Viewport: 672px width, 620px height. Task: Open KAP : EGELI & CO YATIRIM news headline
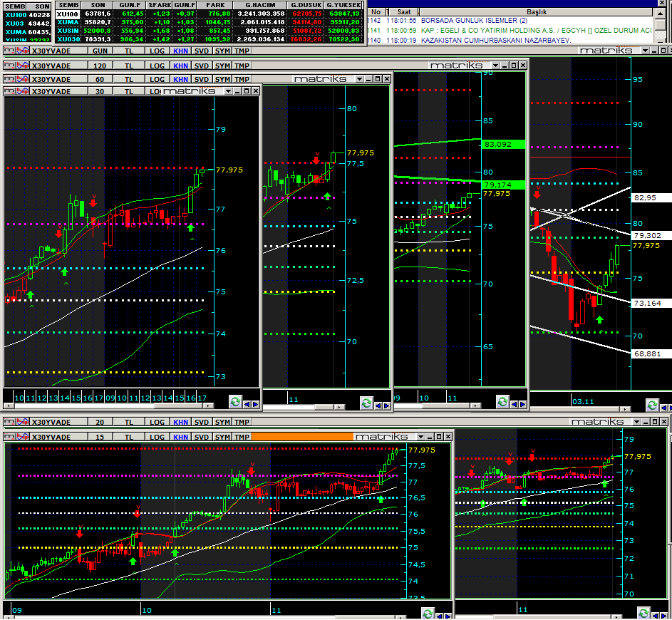536,31
